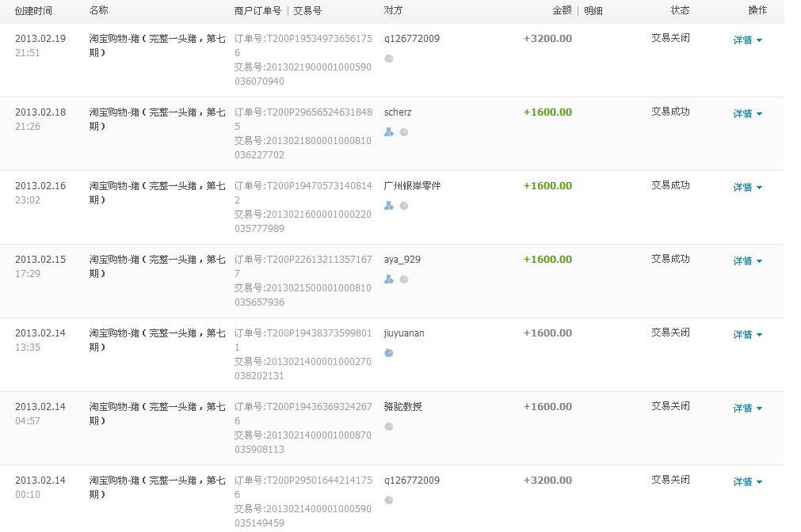Click the 金额 column header
Image resolution: width=801 pixels, height=532 pixels.
[562, 11]
